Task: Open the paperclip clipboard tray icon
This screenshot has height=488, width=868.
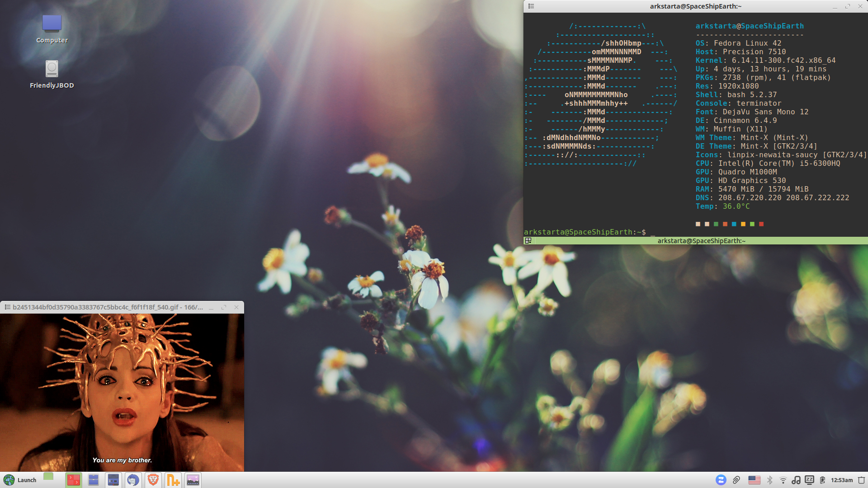Action: [x=736, y=480]
